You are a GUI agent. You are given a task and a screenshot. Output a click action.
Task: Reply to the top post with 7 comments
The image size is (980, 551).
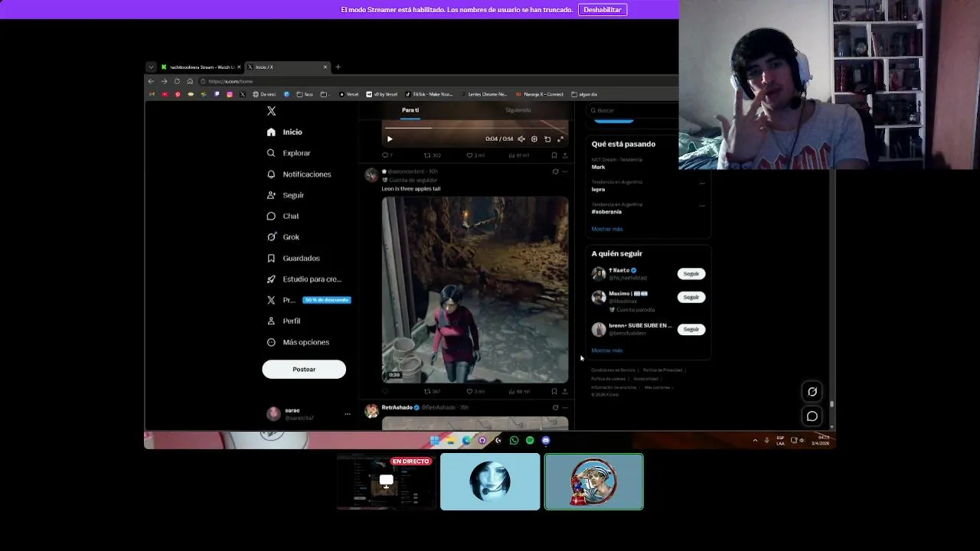(387, 155)
